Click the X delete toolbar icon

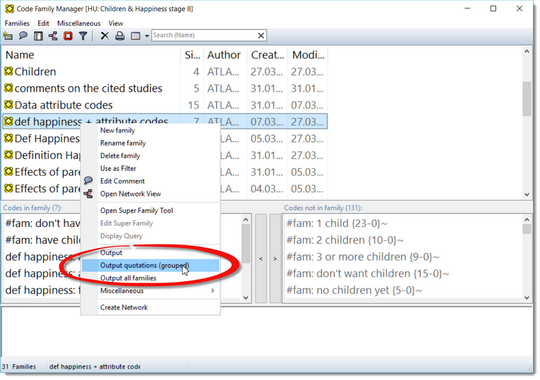pyautogui.click(x=104, y=35)
